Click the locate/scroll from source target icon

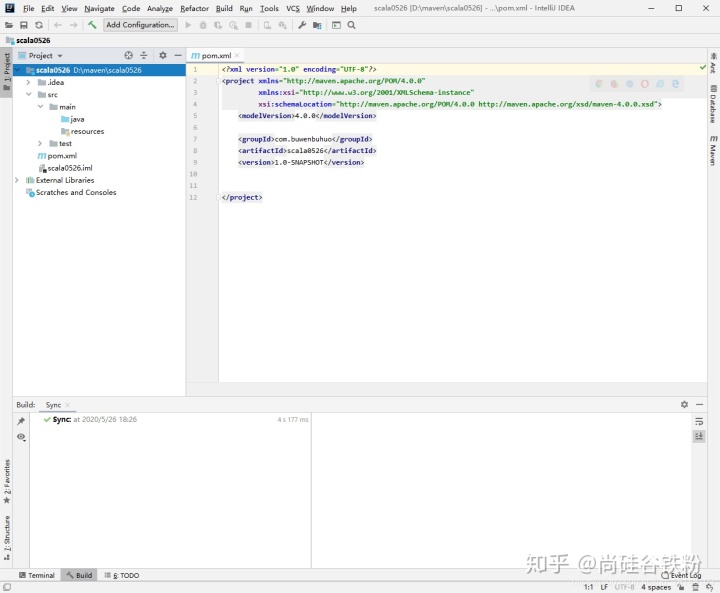[x=129, y=56]
